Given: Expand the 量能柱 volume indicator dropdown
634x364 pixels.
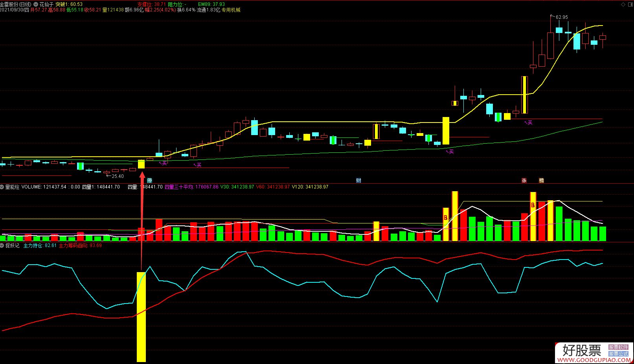Looking at the screenshot, I should [2, 187].
